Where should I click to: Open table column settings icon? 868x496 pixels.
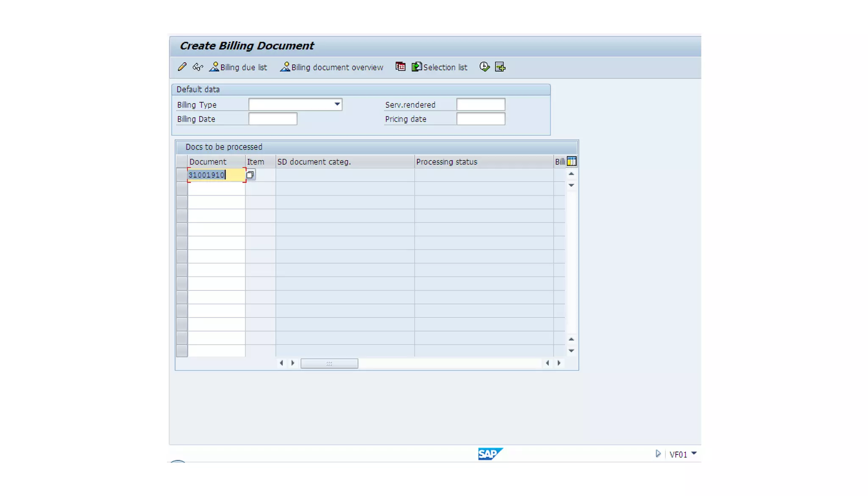pyautogui.click(x=571, y=161)
